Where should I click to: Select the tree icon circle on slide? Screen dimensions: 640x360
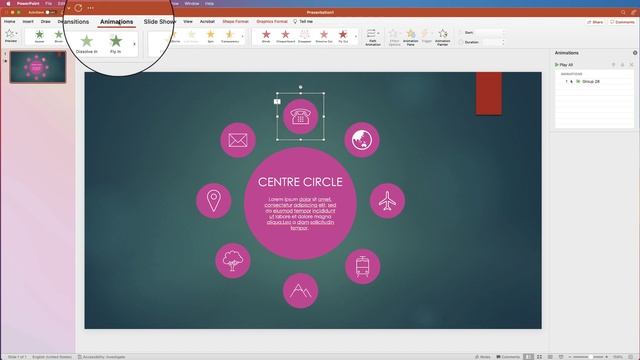point(233,261)
